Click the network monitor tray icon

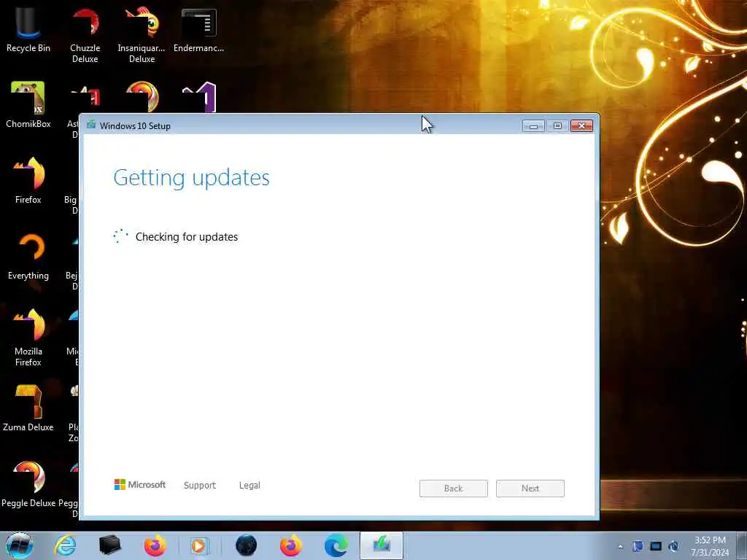coord(656,546)
